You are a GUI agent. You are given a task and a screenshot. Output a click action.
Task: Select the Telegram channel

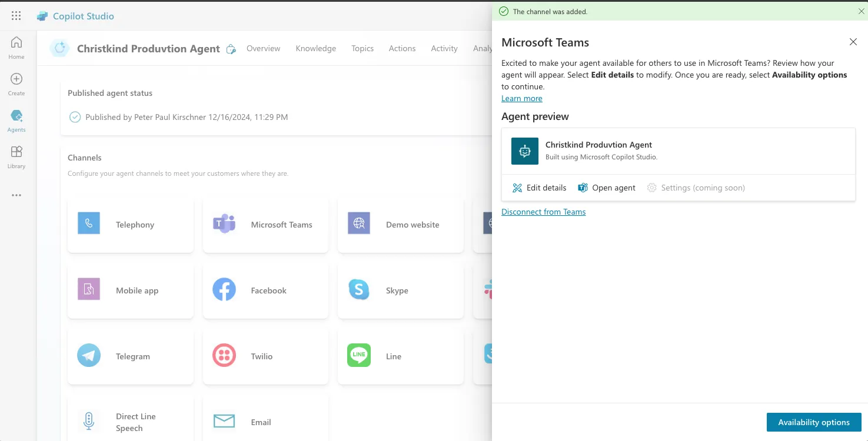[x=130, y=356]
